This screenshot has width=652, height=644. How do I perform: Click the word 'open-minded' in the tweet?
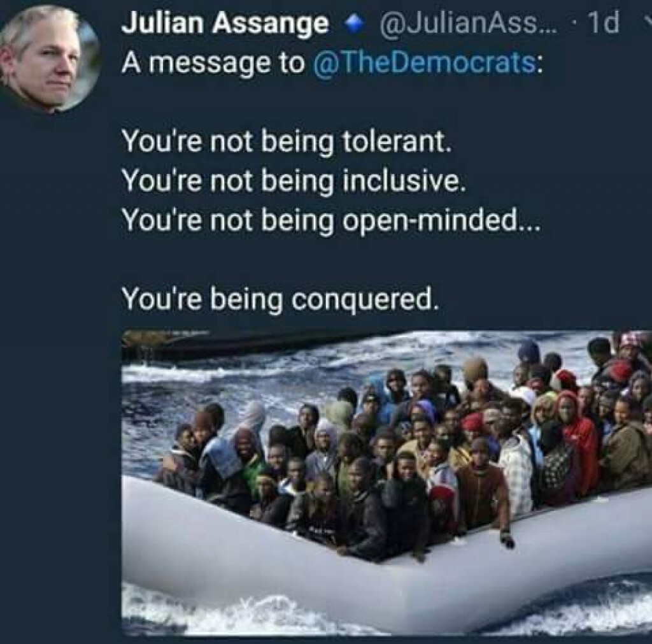(x=431, y=220)
